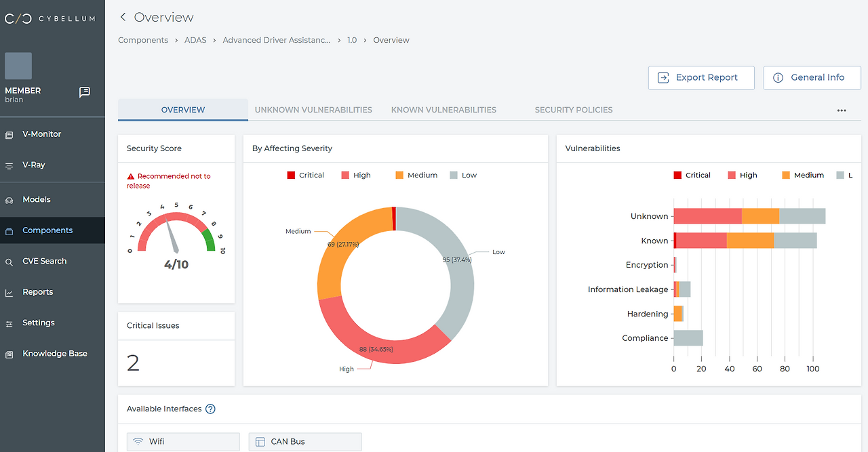Open the three-dot more tabs menu
This screenshot has height=452, width=868.
click(x=842, y=110)
